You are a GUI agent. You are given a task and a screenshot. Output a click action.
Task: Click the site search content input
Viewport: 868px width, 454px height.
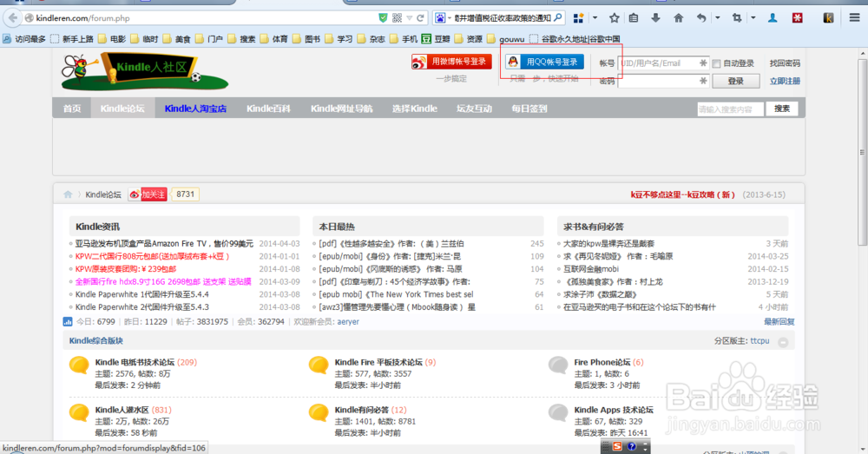coord(730,109)
